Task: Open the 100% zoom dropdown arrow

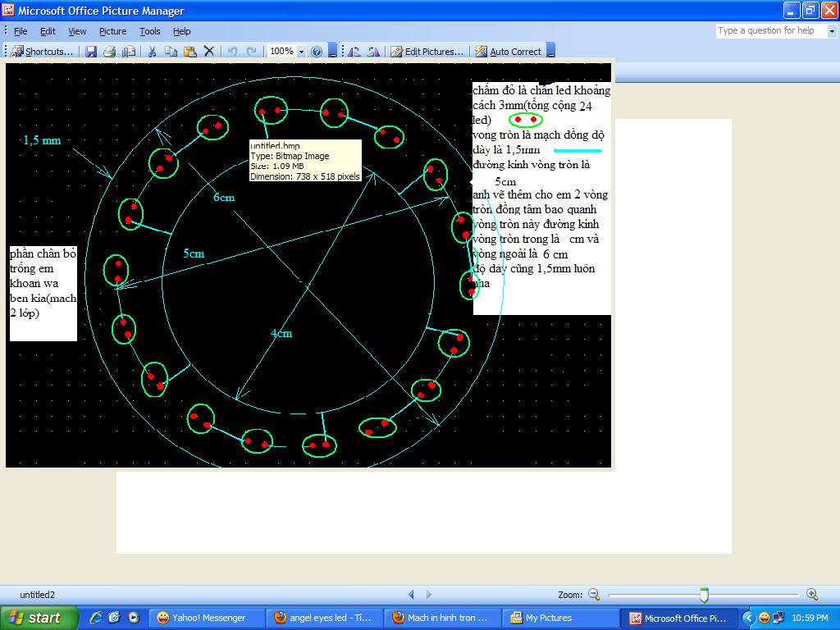Action: point(301,52)
